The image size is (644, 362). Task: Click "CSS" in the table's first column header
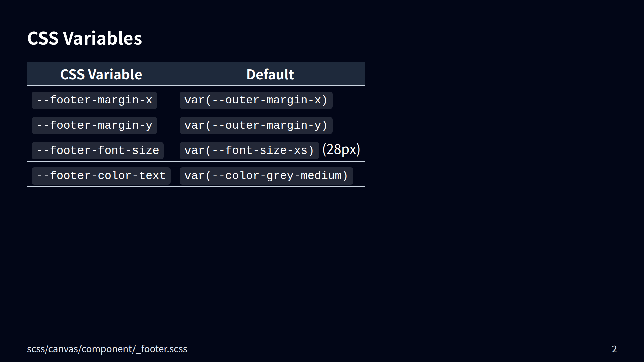(x=72, y=74)
